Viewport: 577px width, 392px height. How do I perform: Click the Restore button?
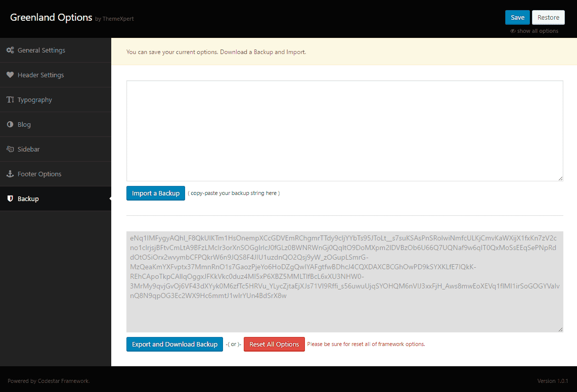click(548, 17)
